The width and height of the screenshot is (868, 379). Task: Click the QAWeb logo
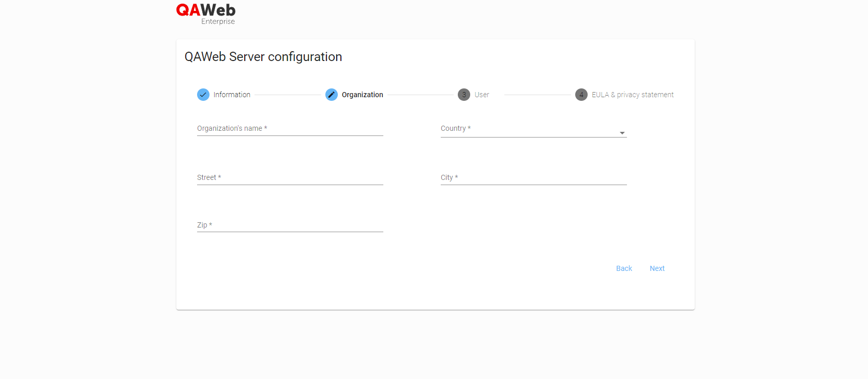click(205, 10)
